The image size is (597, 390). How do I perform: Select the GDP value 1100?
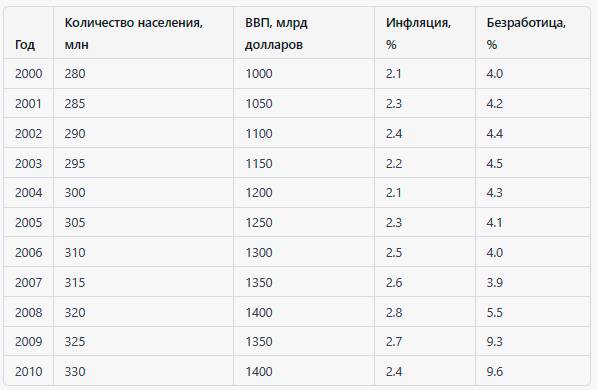259,134
